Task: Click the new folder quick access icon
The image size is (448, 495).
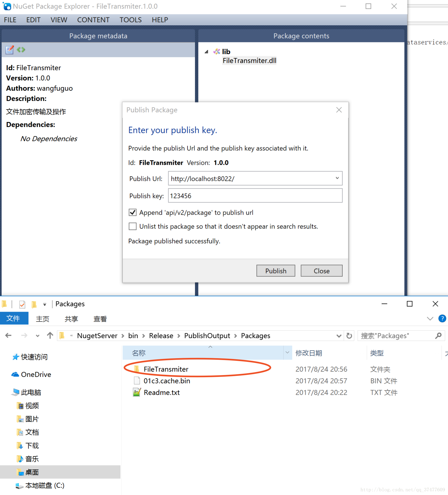Action: click(34, 304)
